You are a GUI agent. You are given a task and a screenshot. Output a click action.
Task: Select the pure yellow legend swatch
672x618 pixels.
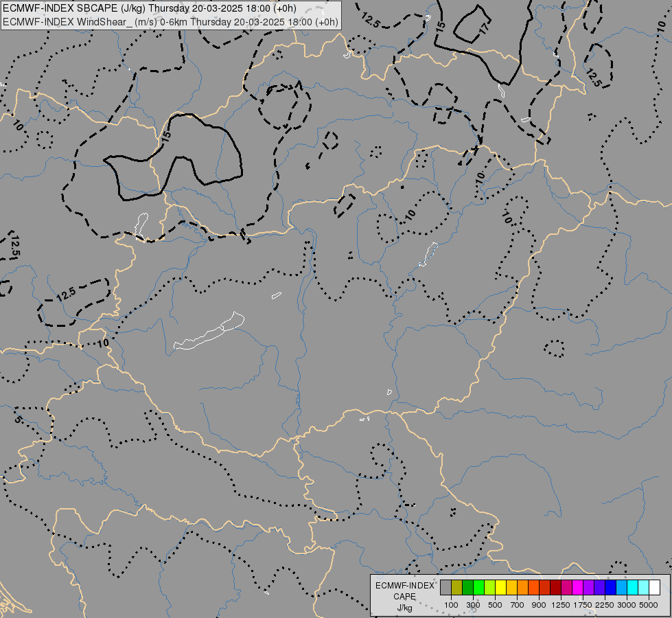point(500,587)
